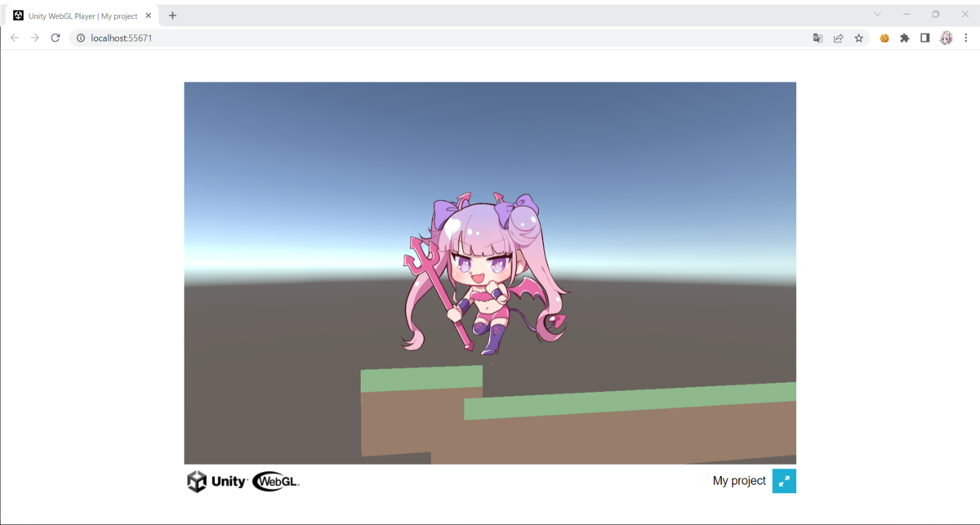Screen dimensions: 980x525
Task: Click the share page icon
Action: pos(838,38)
